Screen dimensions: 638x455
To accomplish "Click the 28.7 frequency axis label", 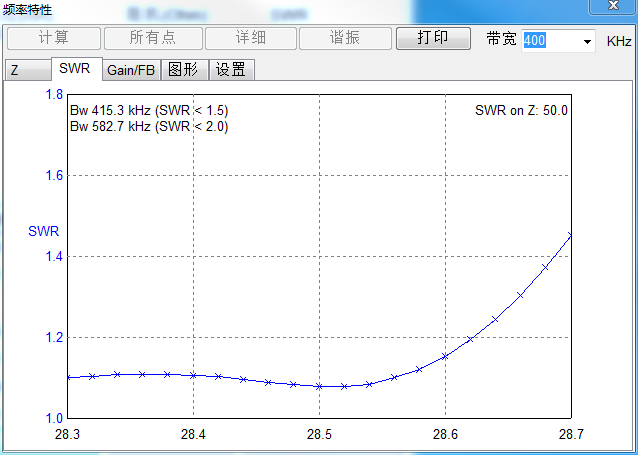I will (571, 434).
